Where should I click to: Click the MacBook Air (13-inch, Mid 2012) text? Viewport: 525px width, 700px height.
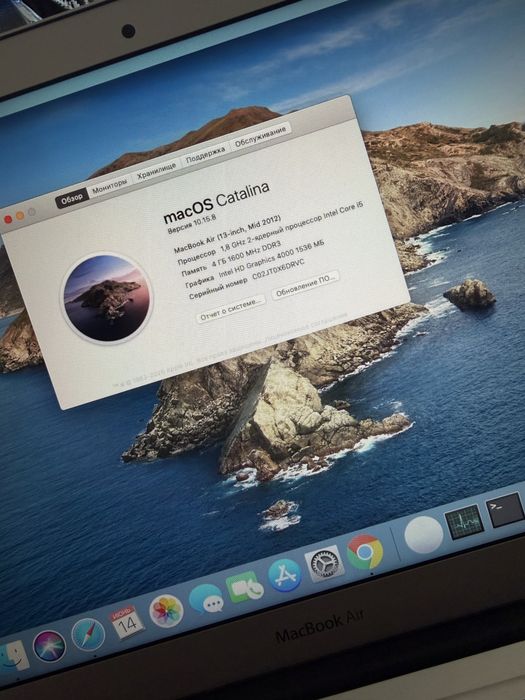coord(227,233)
